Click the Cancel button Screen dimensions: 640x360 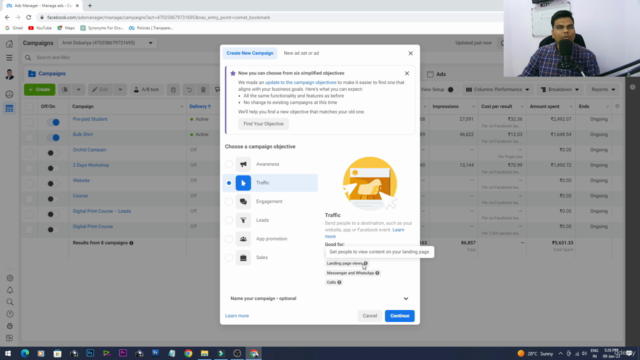coord(370,316)
